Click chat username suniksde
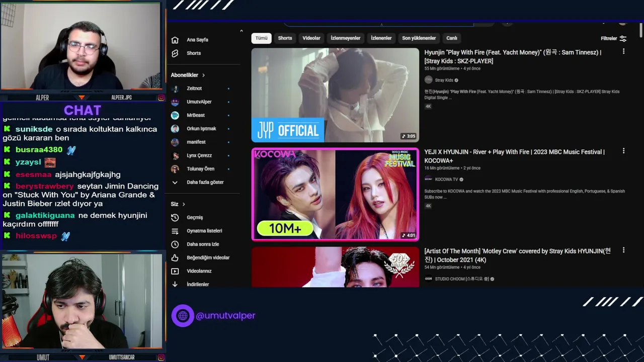Screen dimensions: 644x362 coord(34,129)
